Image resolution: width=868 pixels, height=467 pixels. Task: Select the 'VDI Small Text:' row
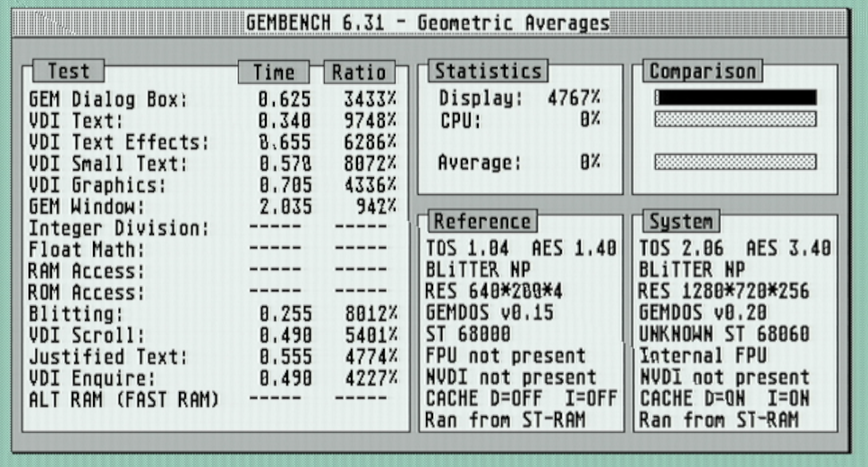pyautogui.click(x=213, y=164)
